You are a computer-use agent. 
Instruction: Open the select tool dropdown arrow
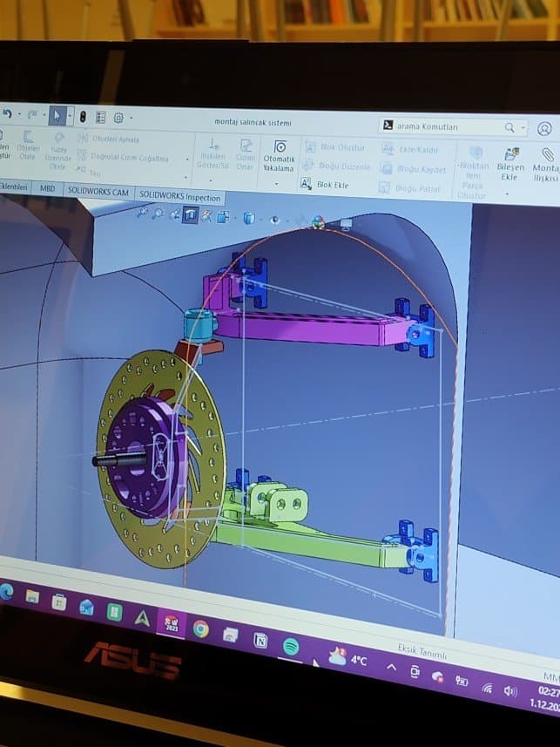coord(70,116)
